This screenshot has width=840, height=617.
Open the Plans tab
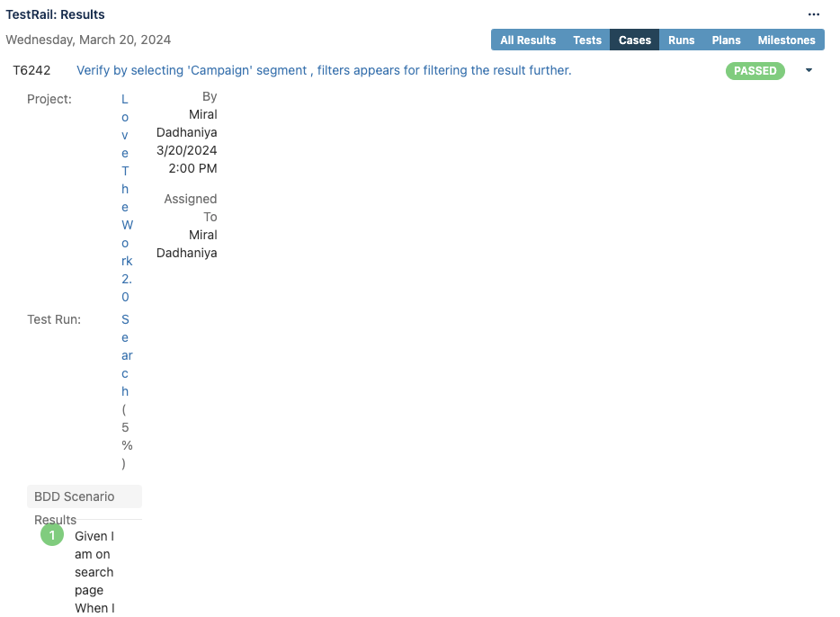726,40
